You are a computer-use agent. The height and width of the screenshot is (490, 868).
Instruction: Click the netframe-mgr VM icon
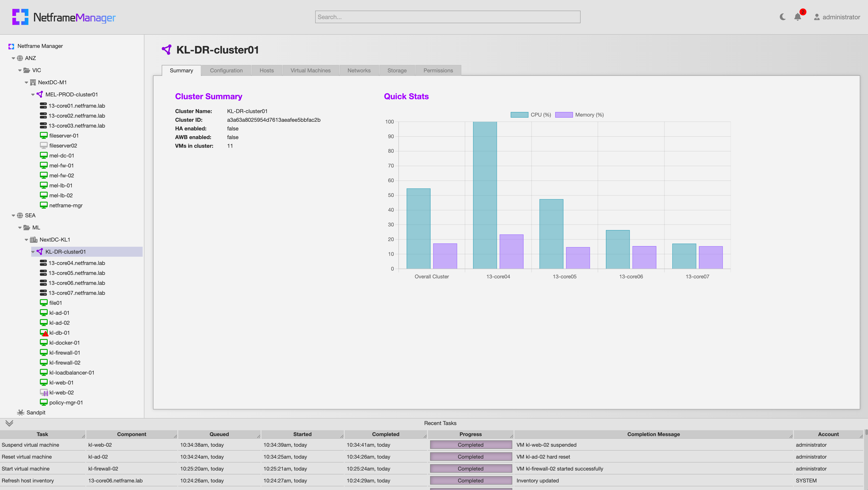point(44,205)
